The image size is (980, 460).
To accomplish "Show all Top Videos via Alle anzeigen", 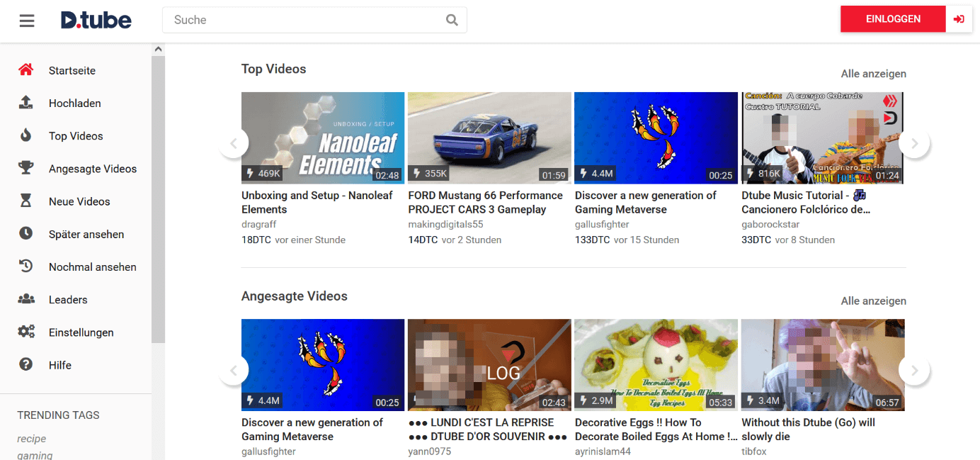I will coord(873,74).
